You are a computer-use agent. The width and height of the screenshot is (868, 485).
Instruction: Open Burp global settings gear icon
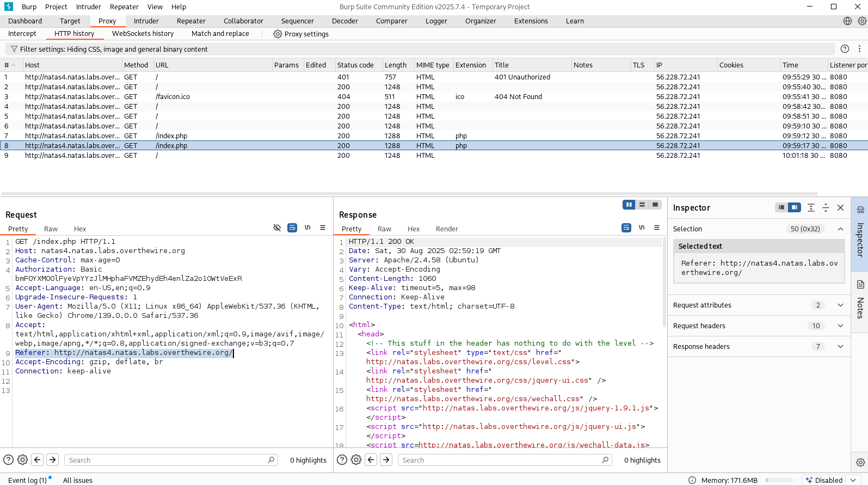click(862, 21)
